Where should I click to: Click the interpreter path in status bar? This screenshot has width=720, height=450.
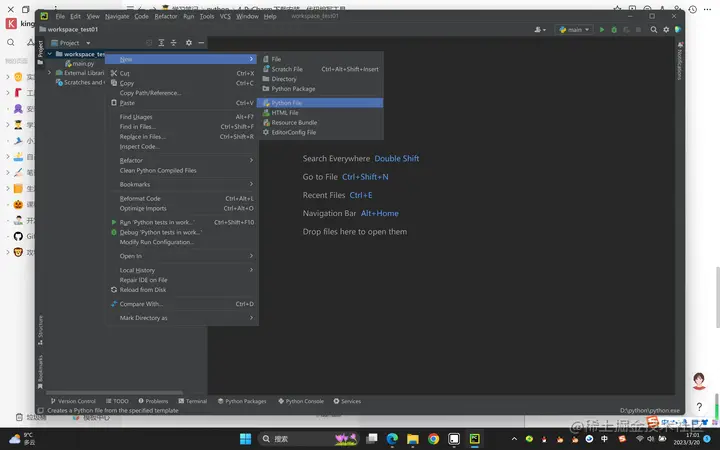pyautogui.click(x=649, y=411)
